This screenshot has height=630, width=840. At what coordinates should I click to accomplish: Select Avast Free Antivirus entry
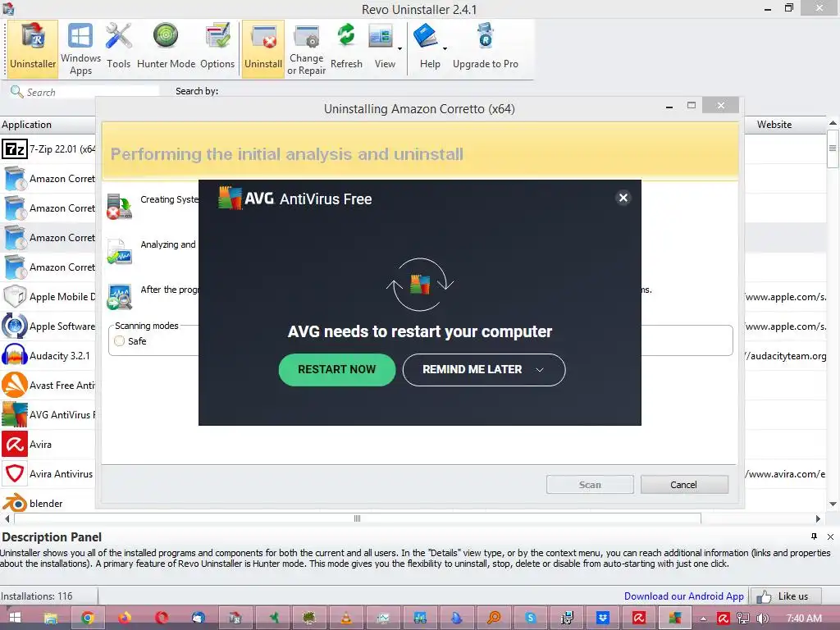coord(48,386)
